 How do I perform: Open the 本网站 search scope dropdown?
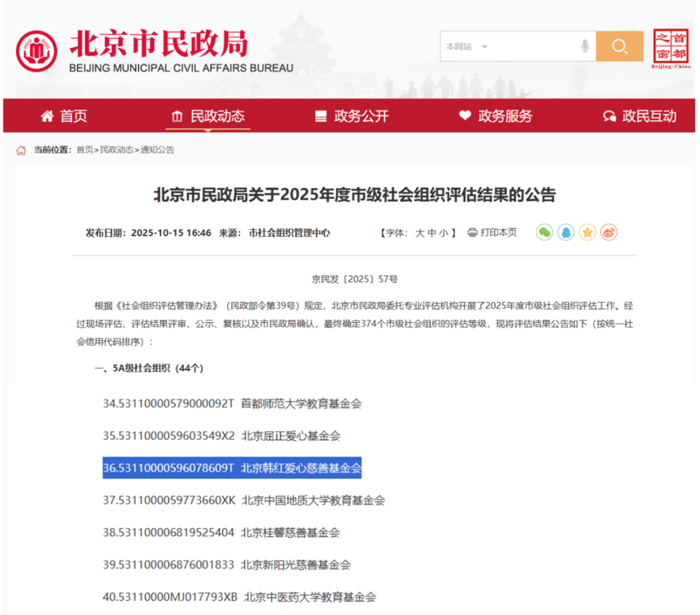tap(466, 46)
